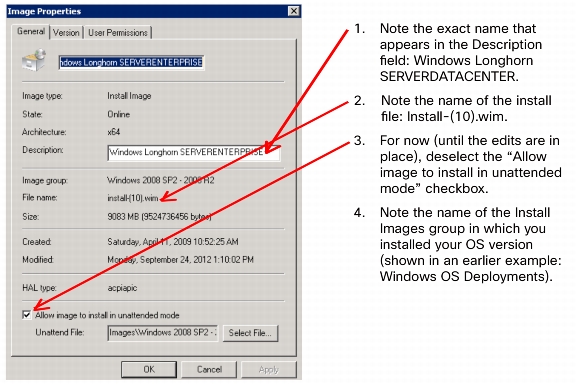Click the 'install-(10).wim' file name
The image size is (578, 386).
click(133, 198)
